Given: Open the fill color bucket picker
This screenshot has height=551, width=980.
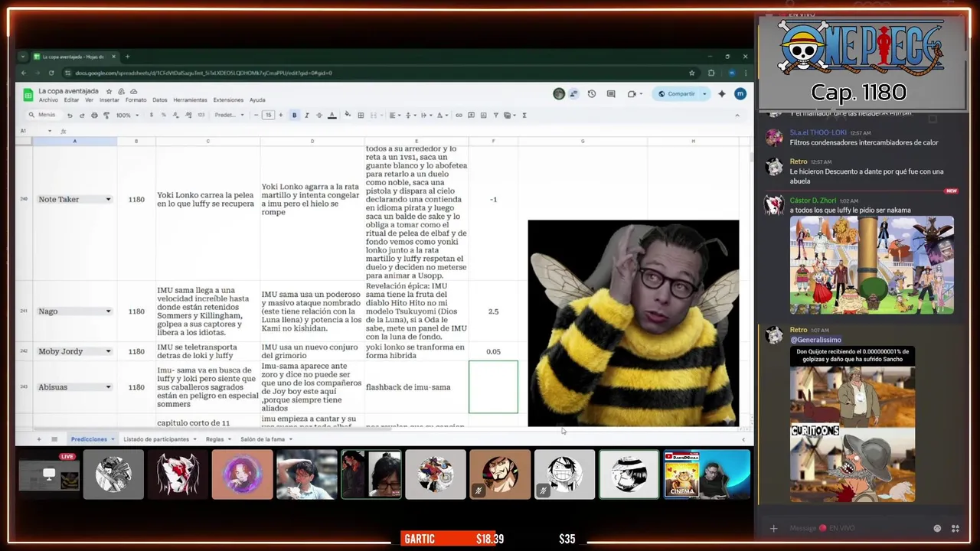Looking at the screenshot, I should pyautogui.click(x=348, y=115).
